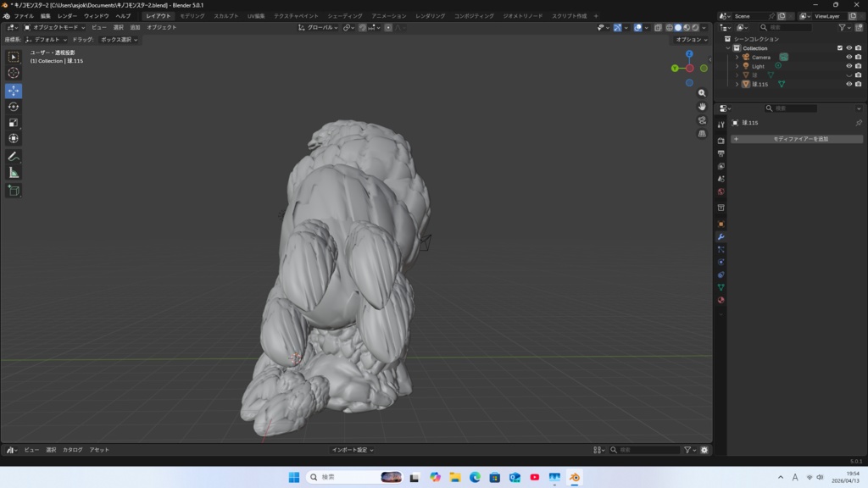Pick the Annotate pencil tool
The height and width of the screenshot is (488, 868).
point(14,157)
